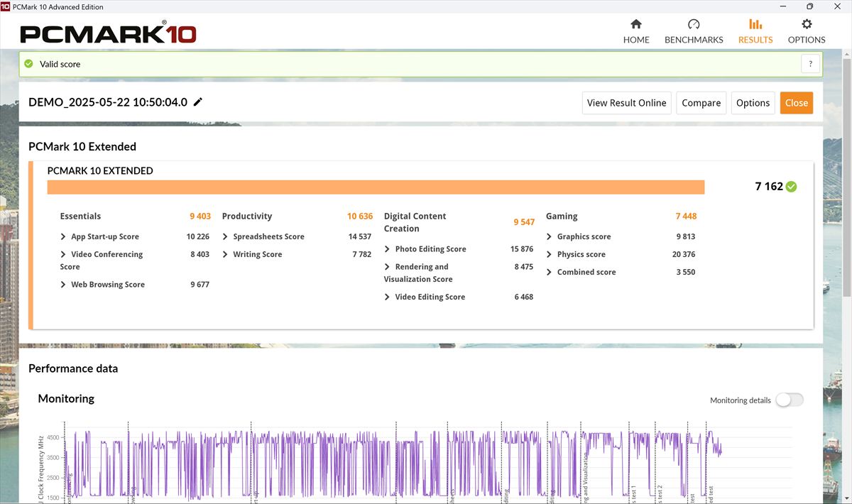The width and height of the screenshot is (852, 504).
Task: Click the App Start-up value 10 226
Action: point(198,236)
